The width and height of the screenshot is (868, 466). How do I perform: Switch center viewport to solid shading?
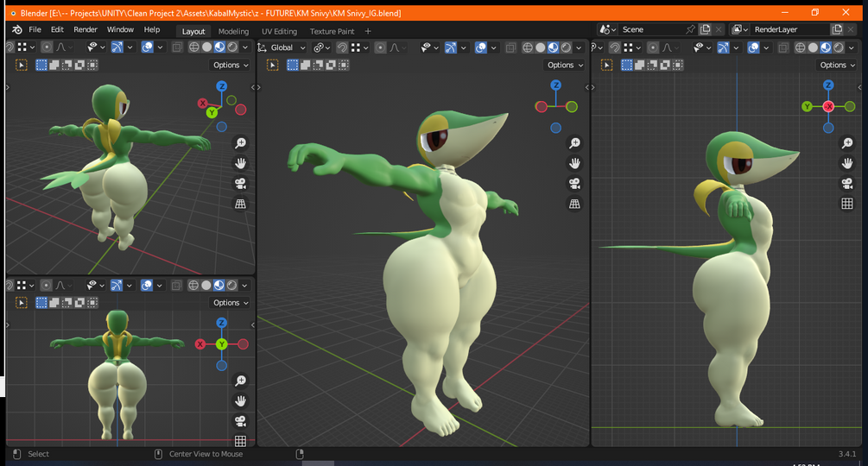coord(541,47)
